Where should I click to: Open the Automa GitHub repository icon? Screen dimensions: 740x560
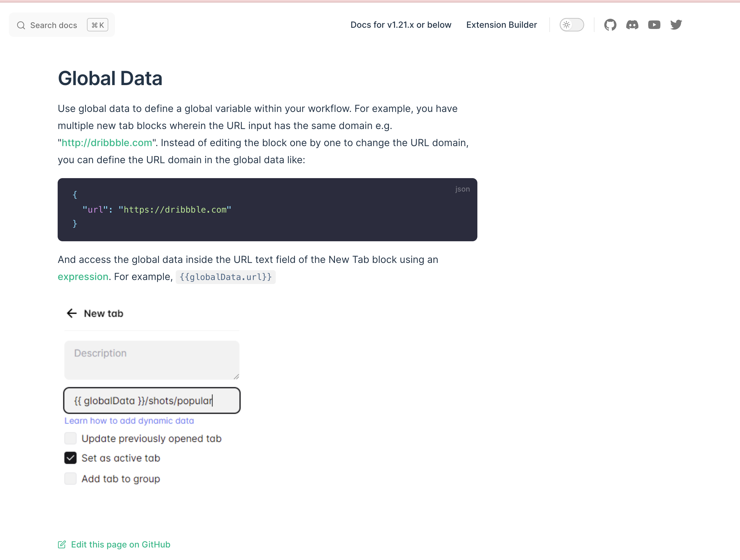click(x=610, y=24)
